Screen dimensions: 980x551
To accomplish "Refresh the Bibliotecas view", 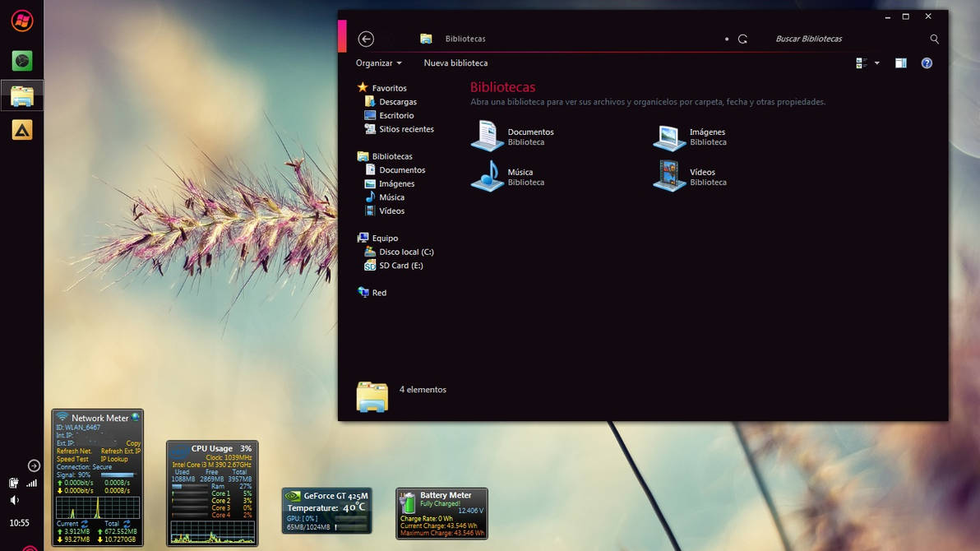I will 742,39.
